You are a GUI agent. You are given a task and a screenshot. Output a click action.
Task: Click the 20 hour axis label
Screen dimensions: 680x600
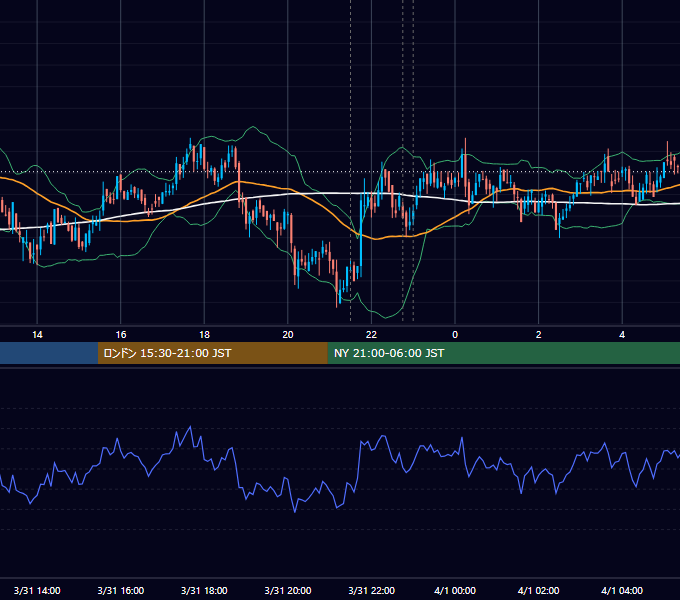pos(288,335)
